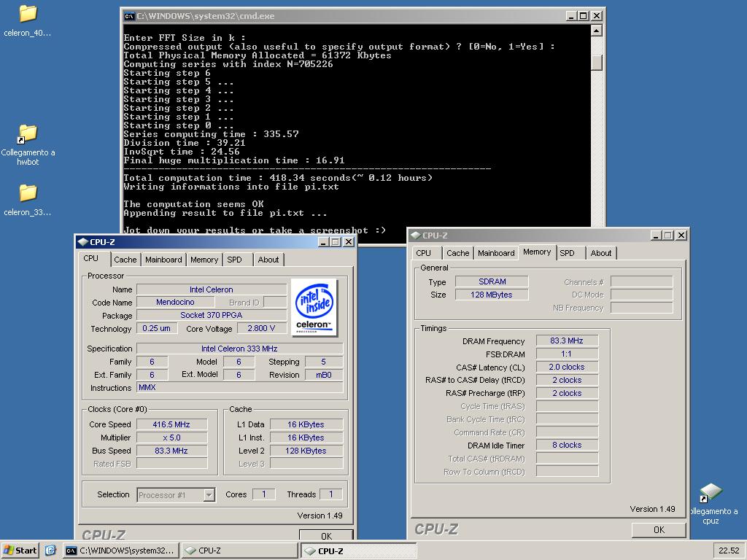The width and height of the screenshot is (747, 560).
Task: Click Total computation time line in cmd
Action: (x=278, y=178)
